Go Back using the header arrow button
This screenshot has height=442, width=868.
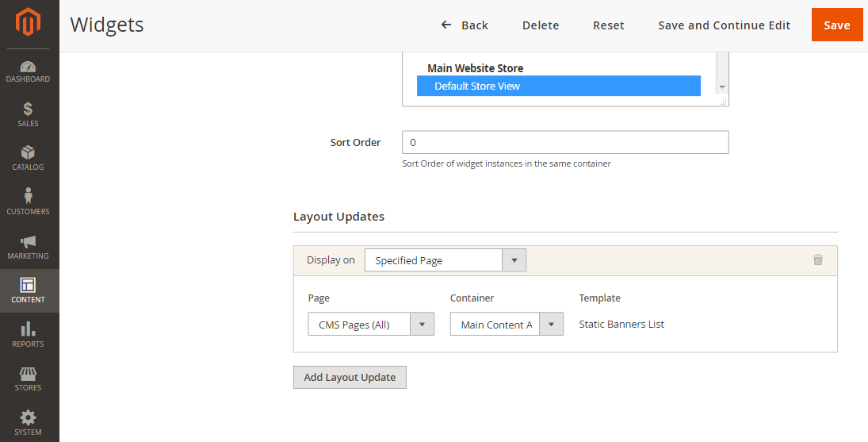(465, 25)
